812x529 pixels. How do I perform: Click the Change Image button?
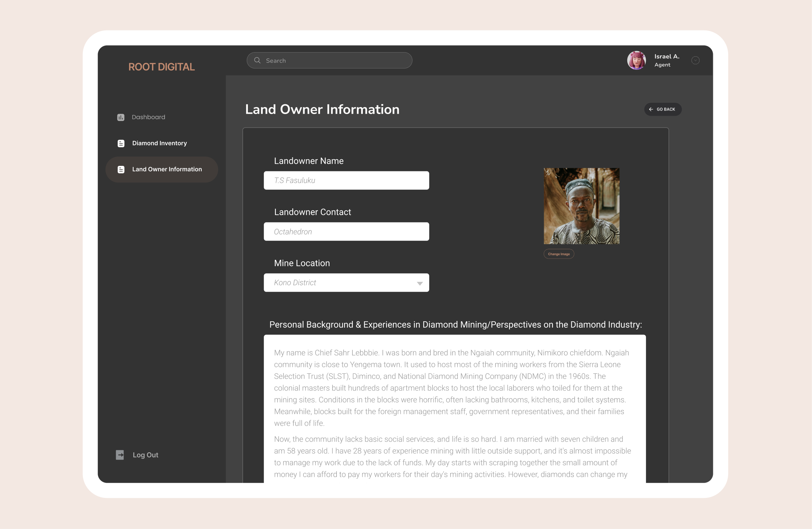tap(559, 254)
